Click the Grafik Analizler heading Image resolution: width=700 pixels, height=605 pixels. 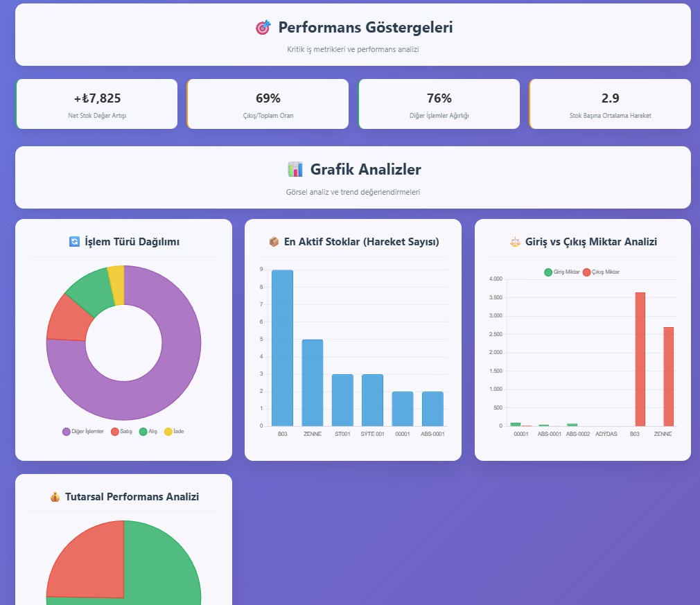click(366, 169)
